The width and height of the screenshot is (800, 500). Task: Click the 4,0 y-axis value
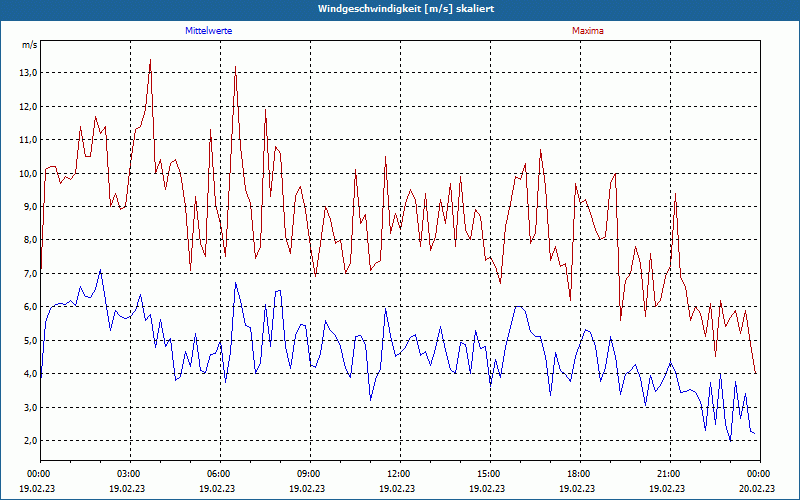pos(30,373)
